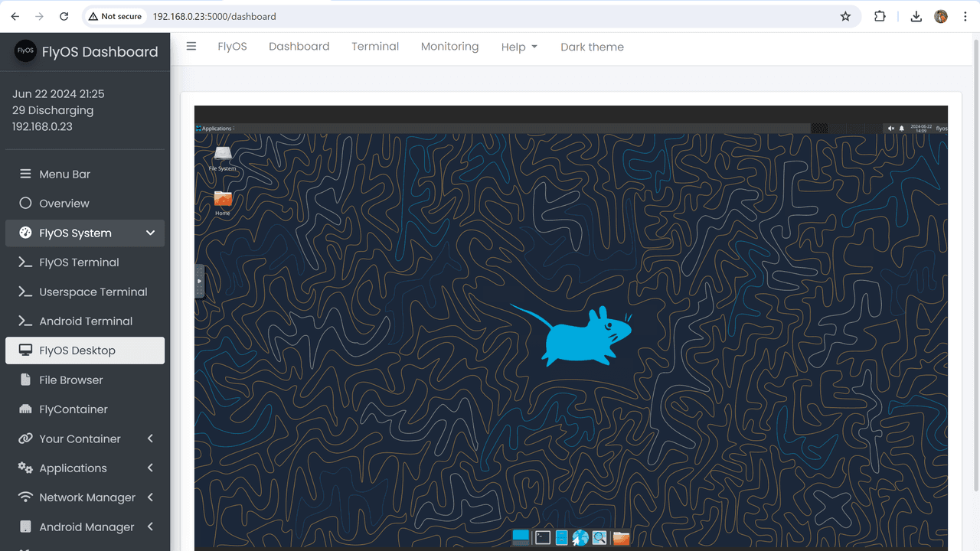
Task: Open FlyOS Terminal from sidebar
Action: pyautogui.click(x=85, y=262)
